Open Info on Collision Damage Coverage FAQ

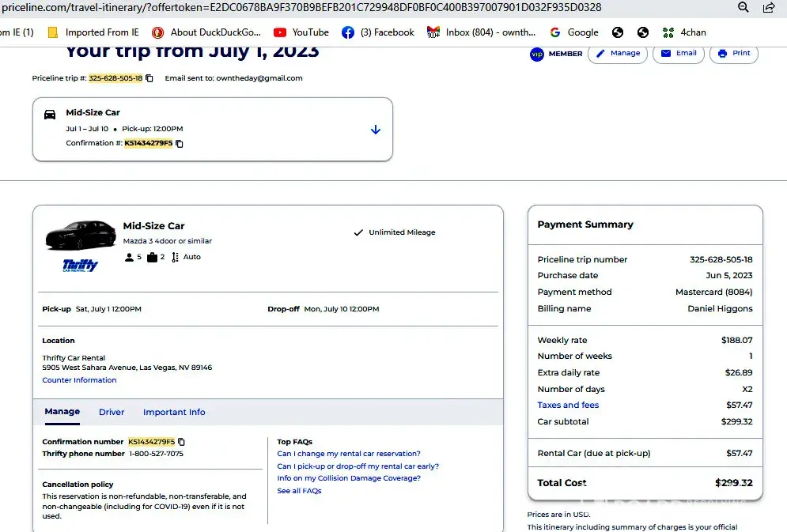coord(349,478)
